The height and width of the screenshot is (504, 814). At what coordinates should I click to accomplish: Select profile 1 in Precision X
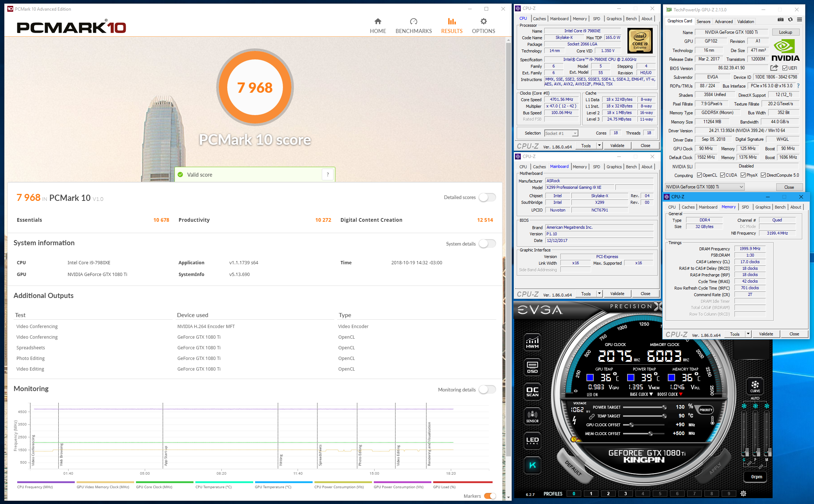[x=591, y=493]
